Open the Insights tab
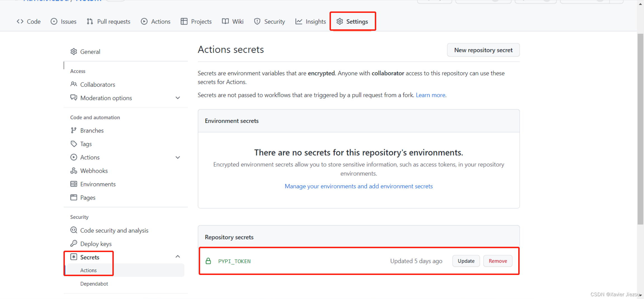The image size is (644, 299). pos(311,22)
